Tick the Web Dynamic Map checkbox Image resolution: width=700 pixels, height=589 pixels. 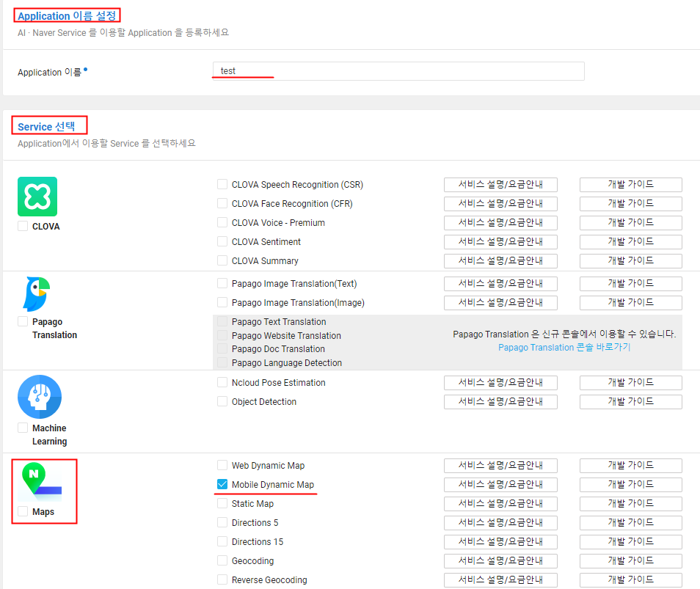click(x=222, y=465)
